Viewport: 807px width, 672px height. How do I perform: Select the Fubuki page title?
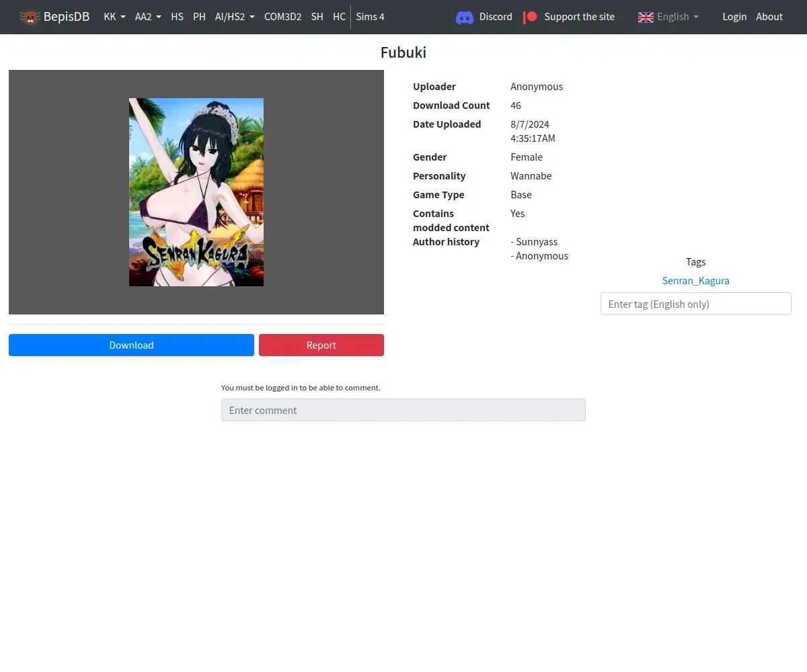[403, 52]
